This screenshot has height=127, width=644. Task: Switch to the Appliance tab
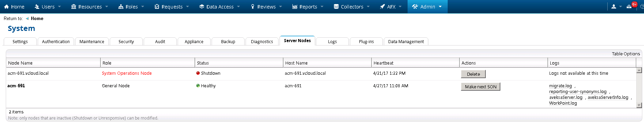click(x=194, y=41)
